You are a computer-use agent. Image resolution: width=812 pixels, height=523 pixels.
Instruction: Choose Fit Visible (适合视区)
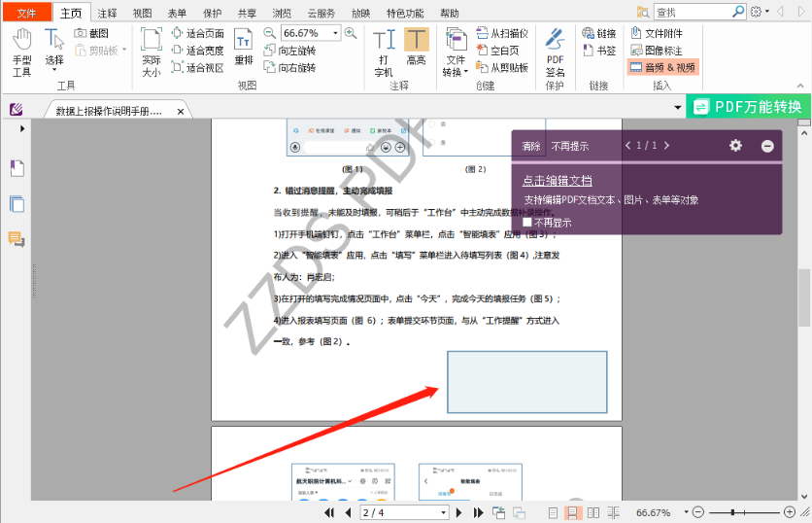(x=198, y=67)
